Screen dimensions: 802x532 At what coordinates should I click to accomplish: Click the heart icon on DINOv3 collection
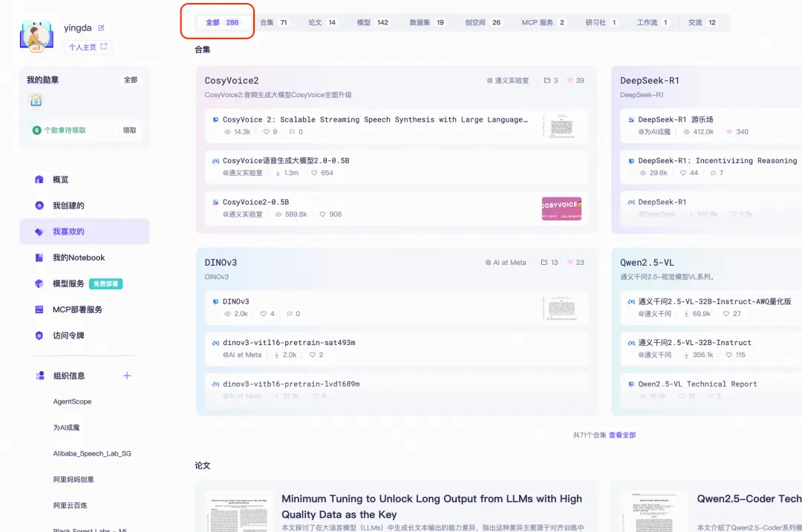pyautogui.click(x=570, y=263)
